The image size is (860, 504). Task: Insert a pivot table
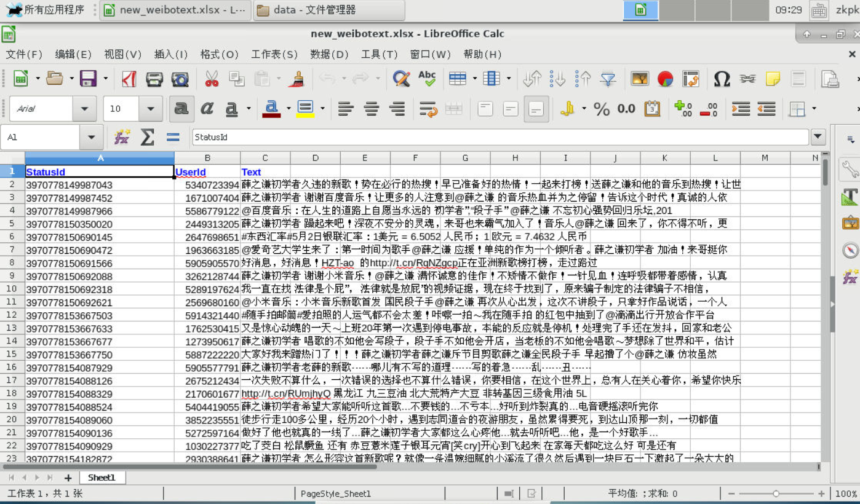pyautogui.click(x=691, y=79)
